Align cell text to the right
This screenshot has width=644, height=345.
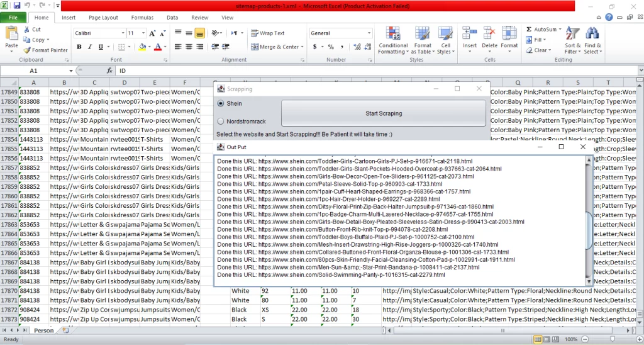click(200, 47)
